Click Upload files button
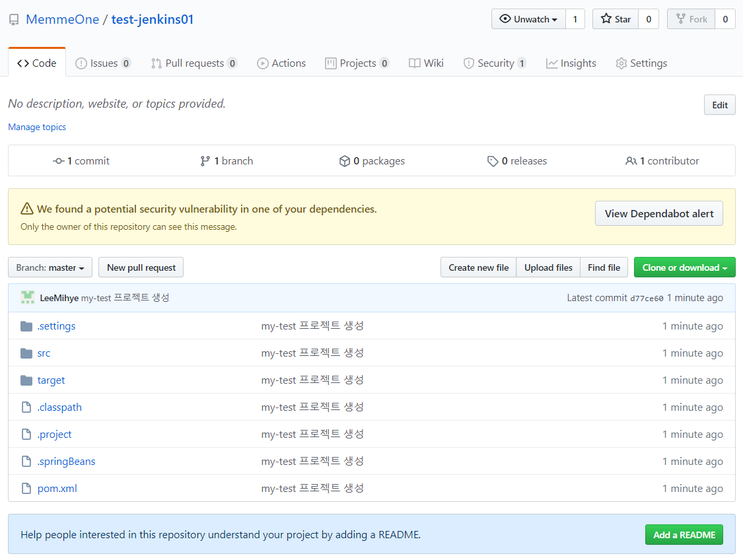 (x=548, y=267)
